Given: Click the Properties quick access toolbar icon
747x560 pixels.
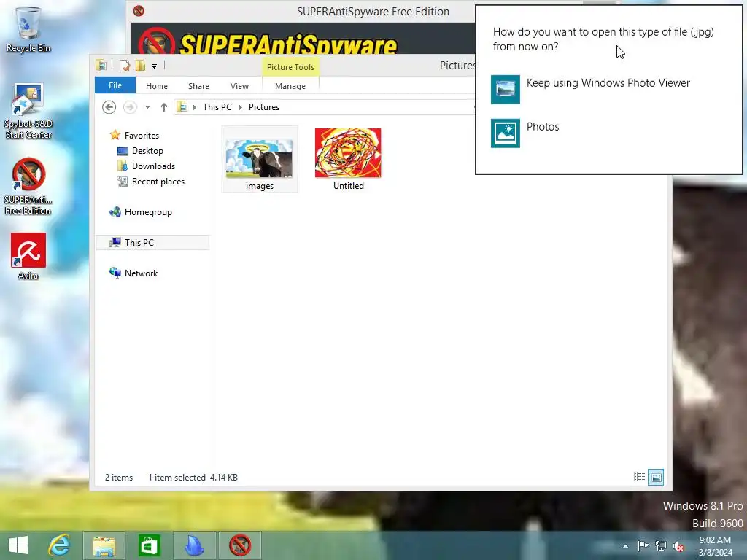Looking at the screenshot, I should pos(124,66).
